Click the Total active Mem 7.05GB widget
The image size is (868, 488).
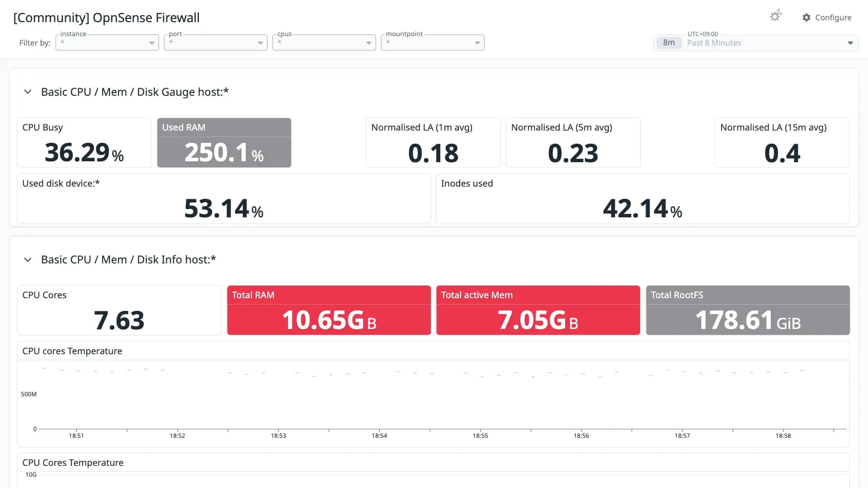click(x=538, y=310)
